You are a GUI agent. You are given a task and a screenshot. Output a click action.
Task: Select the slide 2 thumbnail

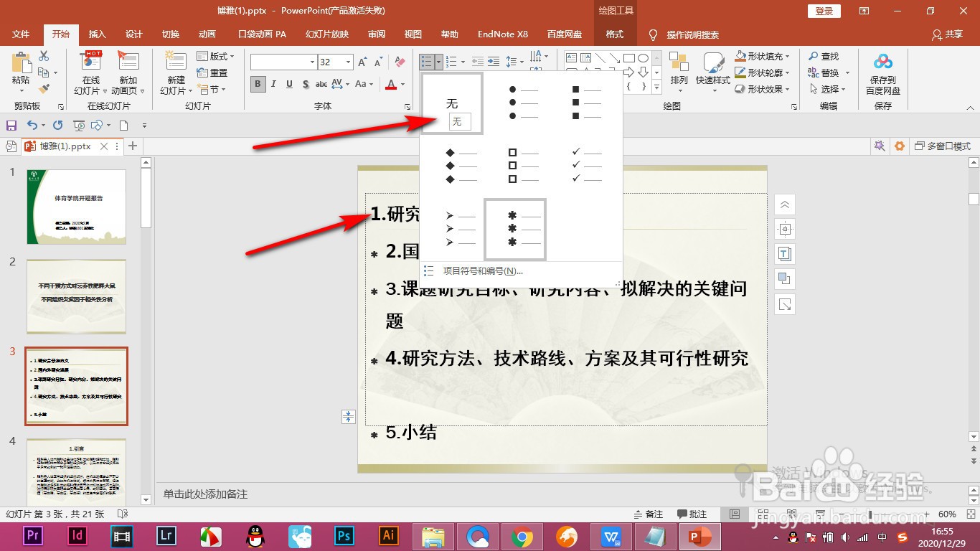click(76, 296)
